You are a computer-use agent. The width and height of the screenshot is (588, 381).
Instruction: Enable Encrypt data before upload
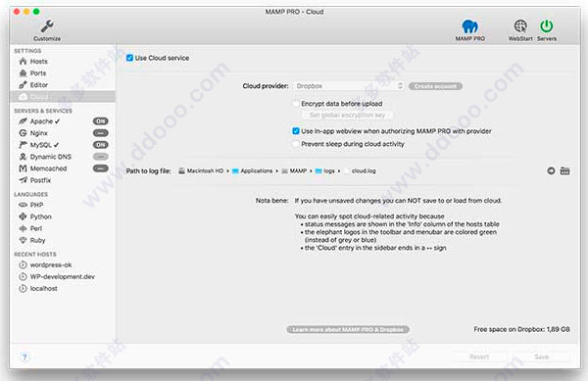pyautogui.click(x=296, y=104)
